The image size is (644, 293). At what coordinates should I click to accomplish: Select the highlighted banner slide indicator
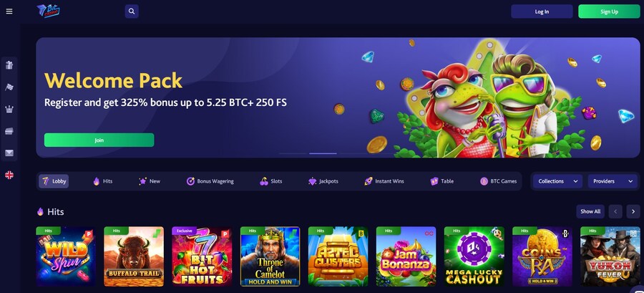point(323,153)
